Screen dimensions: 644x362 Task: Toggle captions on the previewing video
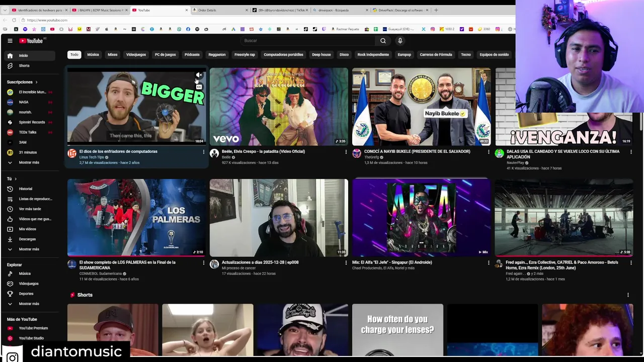click(199, 86)
